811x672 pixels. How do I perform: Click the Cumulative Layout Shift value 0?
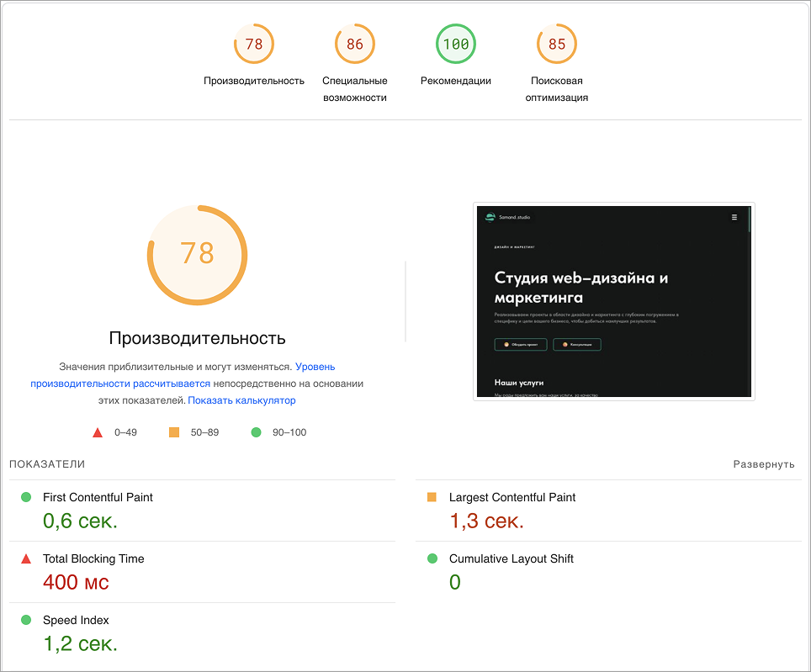coord(454,583)
